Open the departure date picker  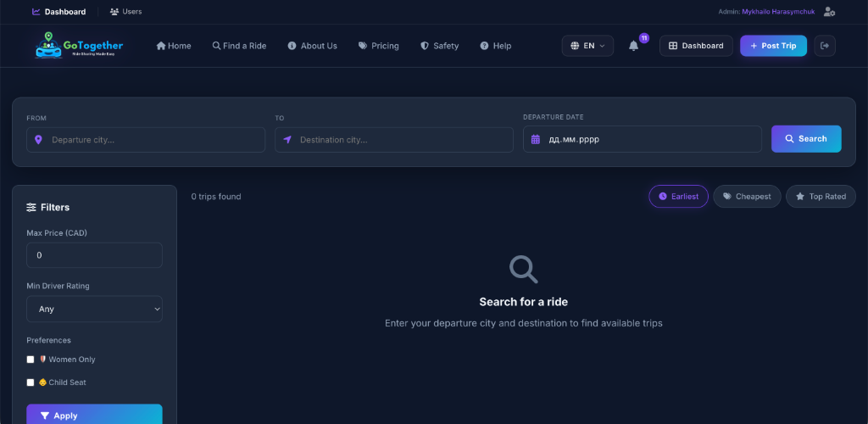tap(643, 139)
